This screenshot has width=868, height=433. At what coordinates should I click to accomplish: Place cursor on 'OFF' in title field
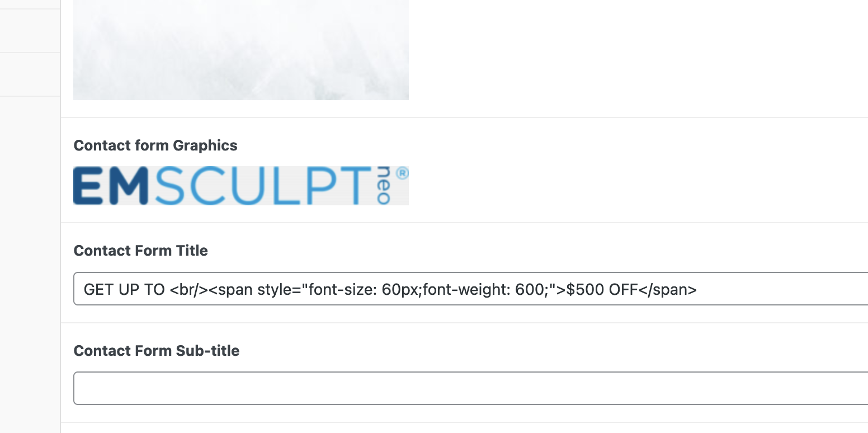624,289
